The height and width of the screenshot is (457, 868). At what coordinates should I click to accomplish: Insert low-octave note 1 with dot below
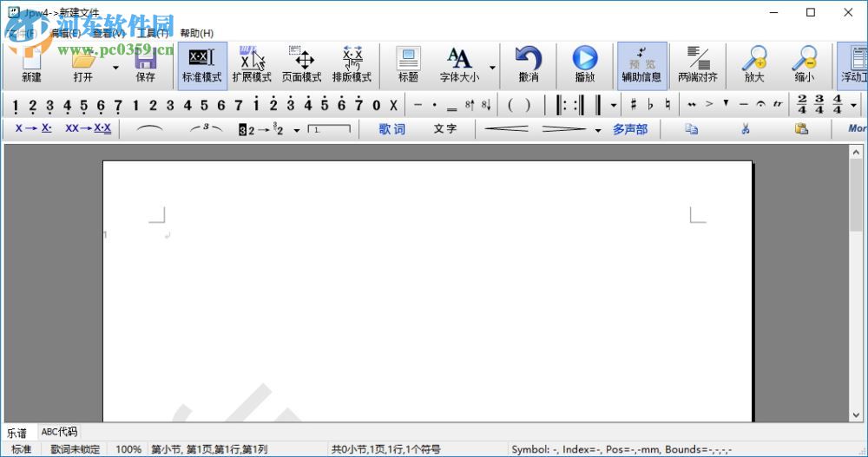(x=16, y=105)
